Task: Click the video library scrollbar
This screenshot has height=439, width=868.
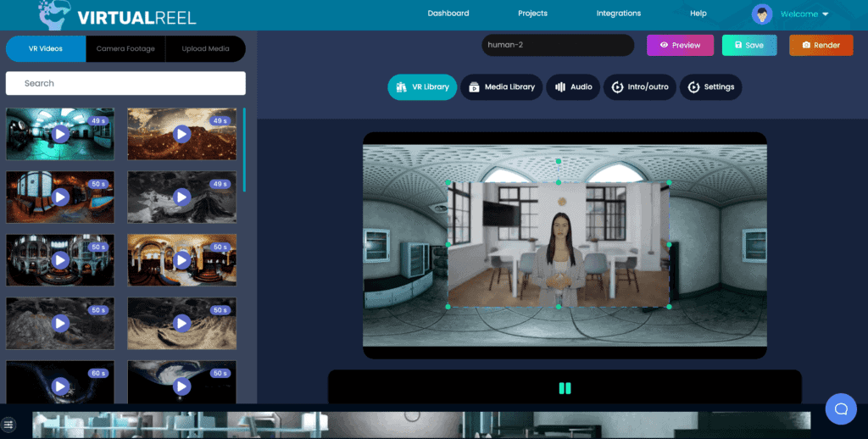Action: coord(244,149)
